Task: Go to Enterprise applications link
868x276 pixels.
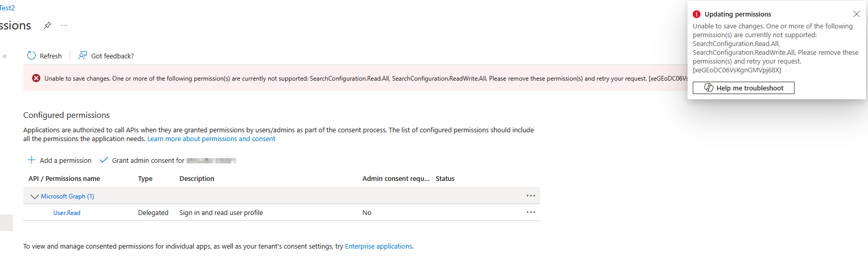Action: [378, 247]
